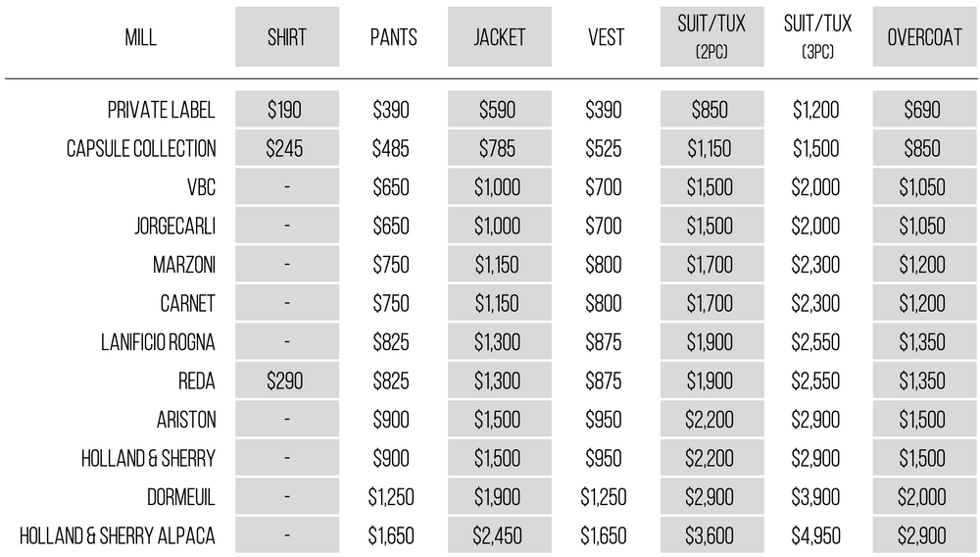Select the OVERCOAT column header
Viewport: 980px width, 557px height.
tap(921, 38)
